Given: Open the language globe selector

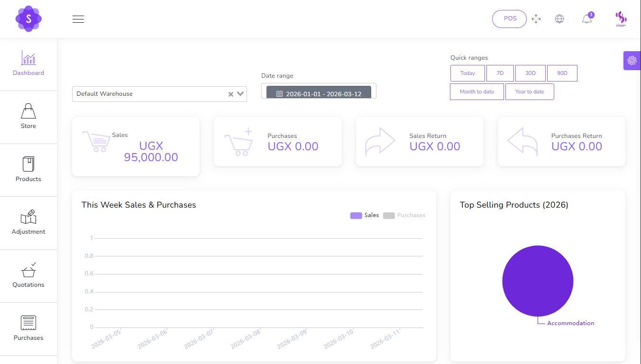Looking at the screenshot, I should [x=559, y=19].
